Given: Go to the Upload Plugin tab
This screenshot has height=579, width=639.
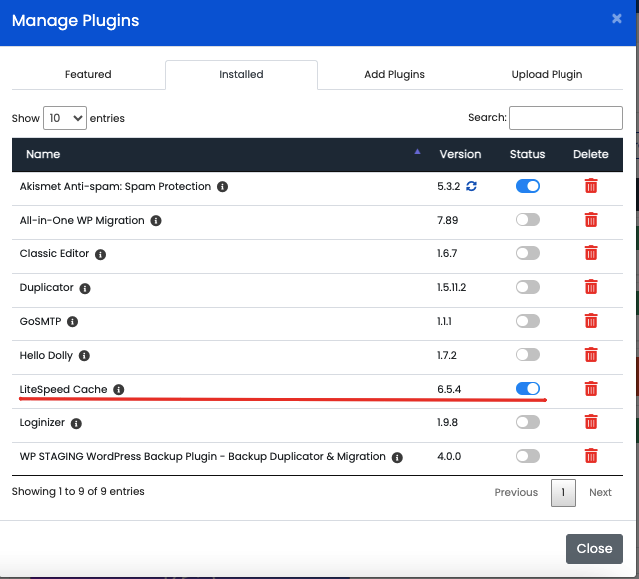Looking at the screenshot, I should click(x=546, y=75).
